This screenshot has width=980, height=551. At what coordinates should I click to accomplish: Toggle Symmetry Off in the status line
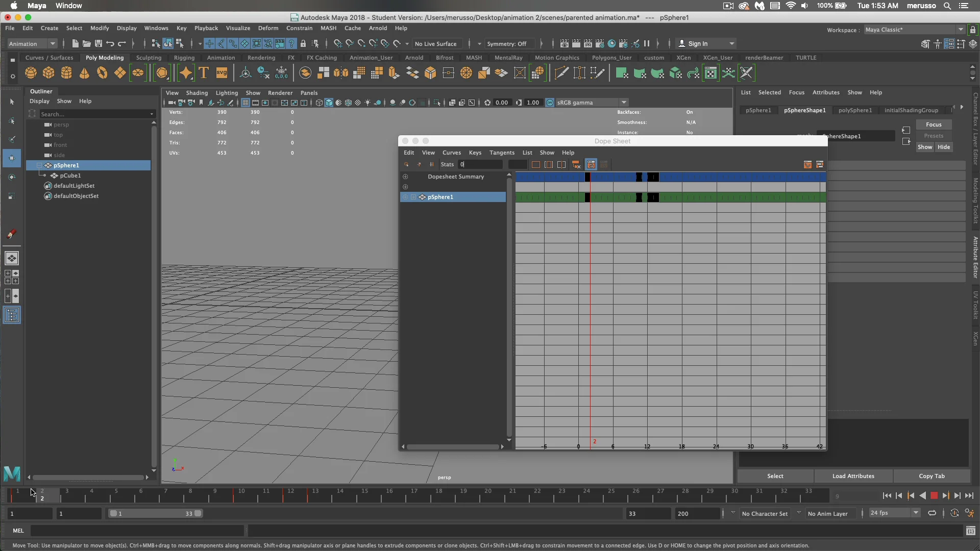508,43
